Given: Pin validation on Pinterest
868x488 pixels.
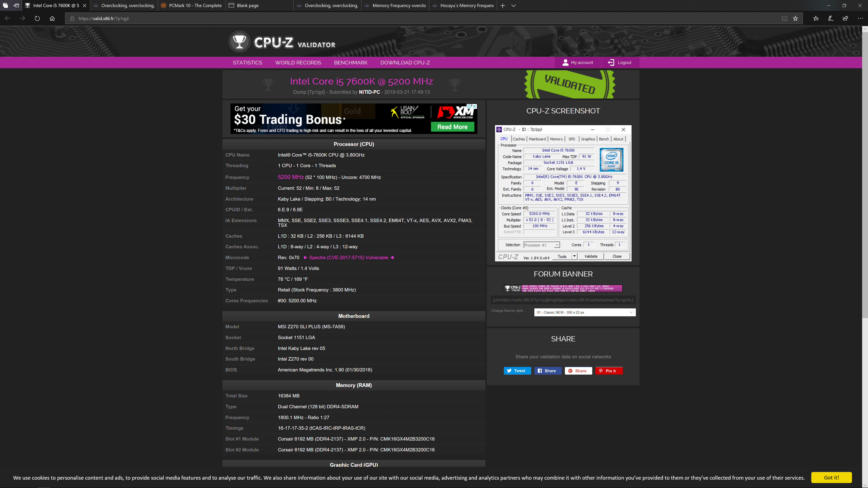Looking at the screenshot, I should click(609, 371).
